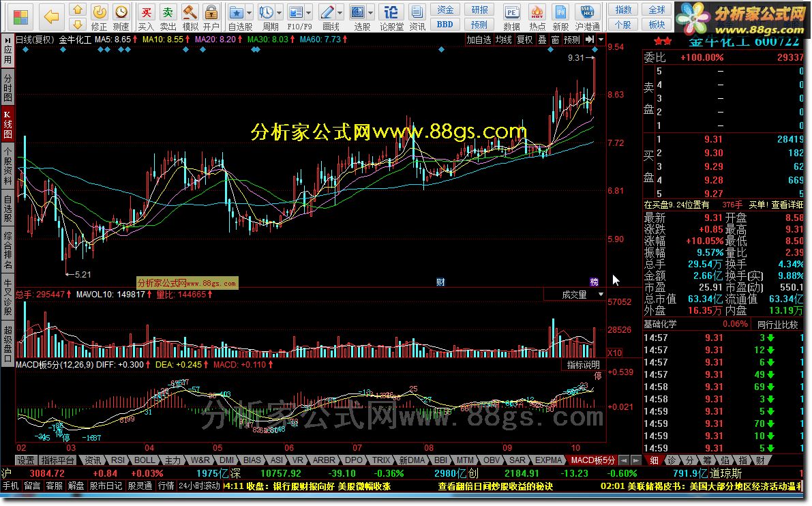Select the 筹 tab in the right panel

(x=708, y=460)
